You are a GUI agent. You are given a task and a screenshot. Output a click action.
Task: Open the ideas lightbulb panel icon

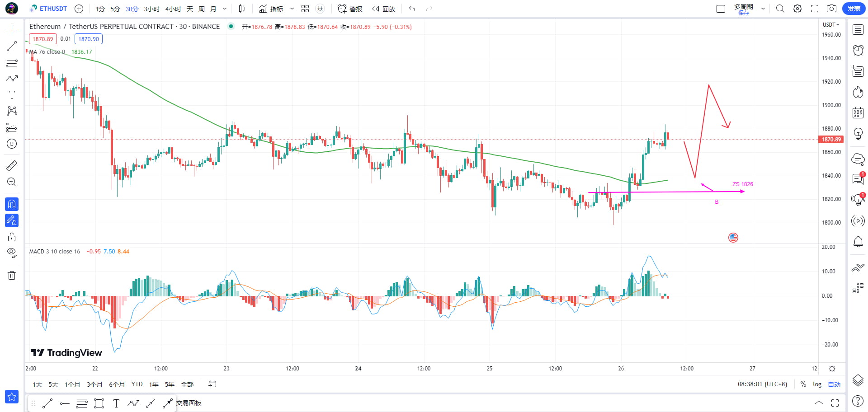(858, 133)
